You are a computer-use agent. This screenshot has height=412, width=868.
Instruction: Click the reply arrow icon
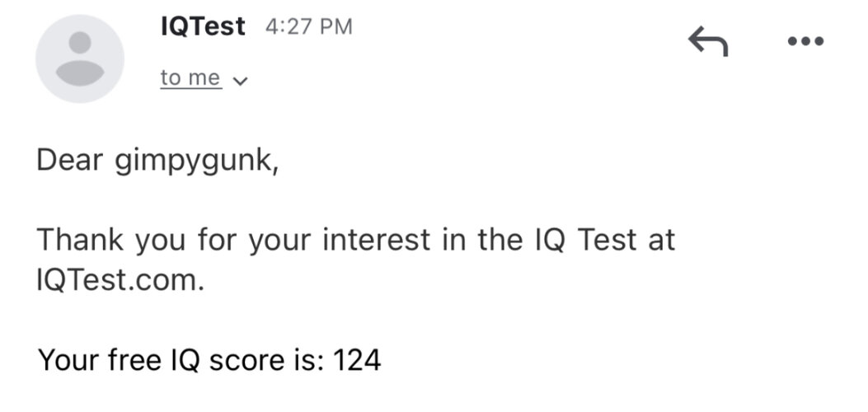tap(708, 41)
